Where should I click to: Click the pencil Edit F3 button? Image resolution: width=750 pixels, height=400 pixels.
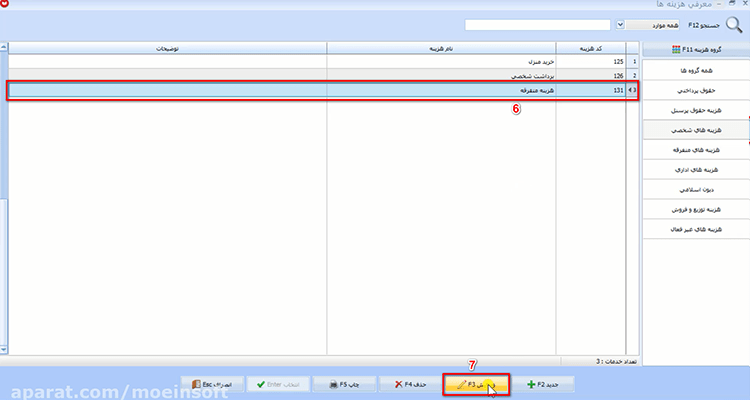point(476,384)
